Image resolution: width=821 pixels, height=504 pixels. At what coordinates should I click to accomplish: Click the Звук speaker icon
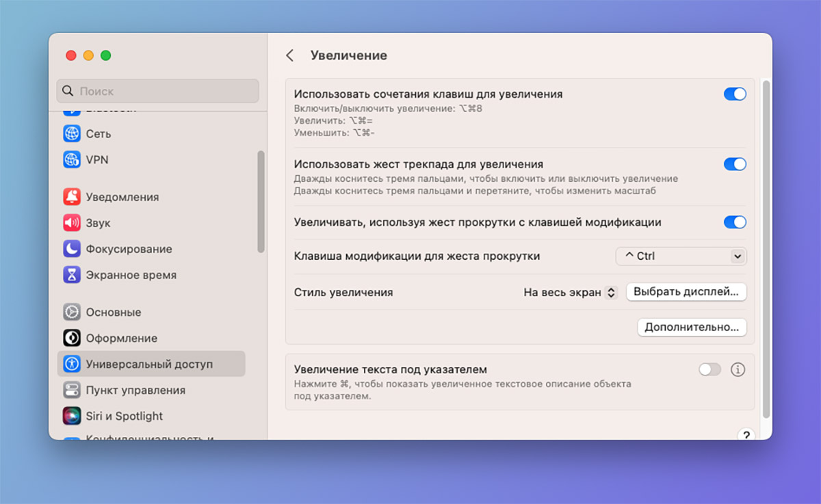coord(72,223)
